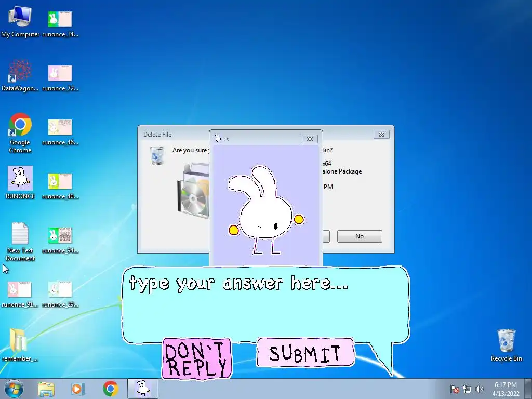Select the remember_ zipped folder
532x399 pixels.
click(x=20, y=345)
